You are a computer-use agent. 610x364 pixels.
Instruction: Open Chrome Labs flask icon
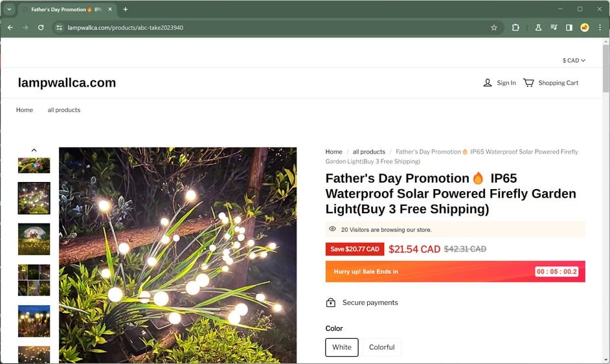pyautogui.click(x=538, y=28)
